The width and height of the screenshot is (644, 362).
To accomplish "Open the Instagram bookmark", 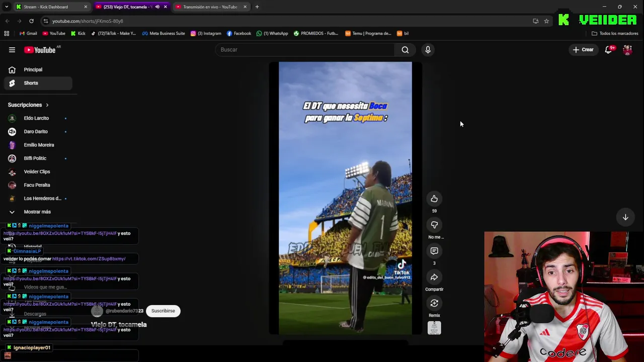I will coord(206,34).
